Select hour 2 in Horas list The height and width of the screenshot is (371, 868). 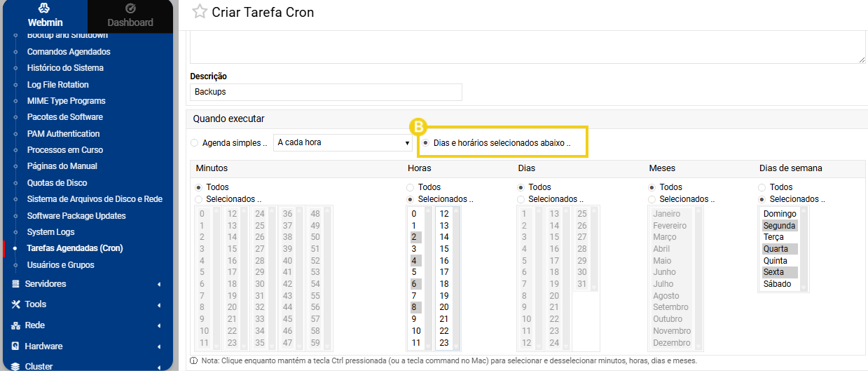pyautogui.click(x=416, y=237)
